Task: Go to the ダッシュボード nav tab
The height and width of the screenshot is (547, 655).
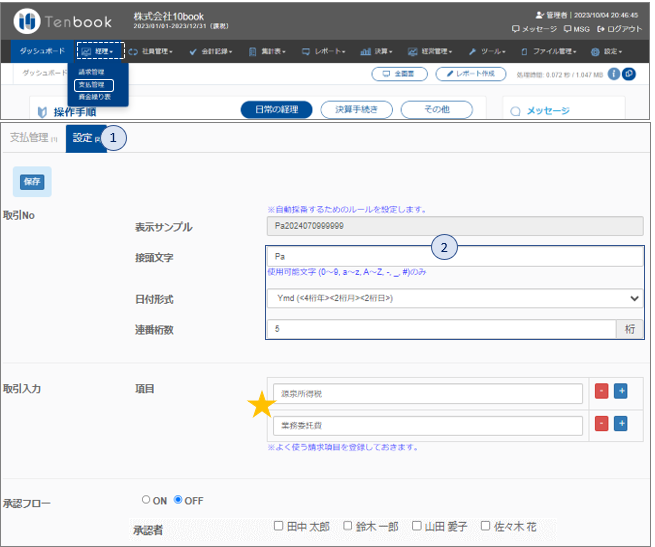Action: [x=42, y=51]
